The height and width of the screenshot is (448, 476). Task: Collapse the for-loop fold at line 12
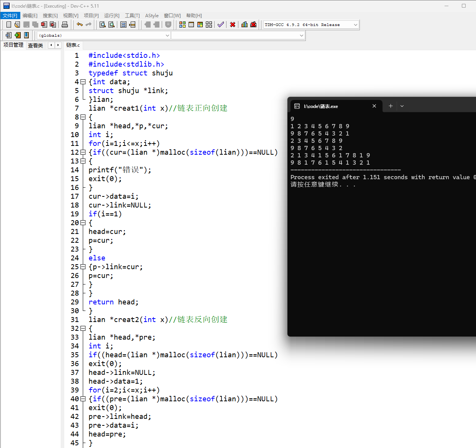[x=83, y=152]
